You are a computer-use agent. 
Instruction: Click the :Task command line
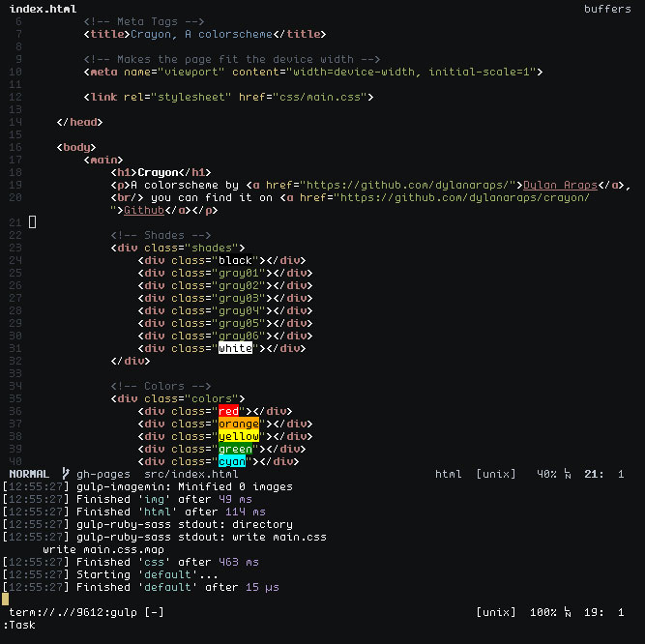[18, 625]
